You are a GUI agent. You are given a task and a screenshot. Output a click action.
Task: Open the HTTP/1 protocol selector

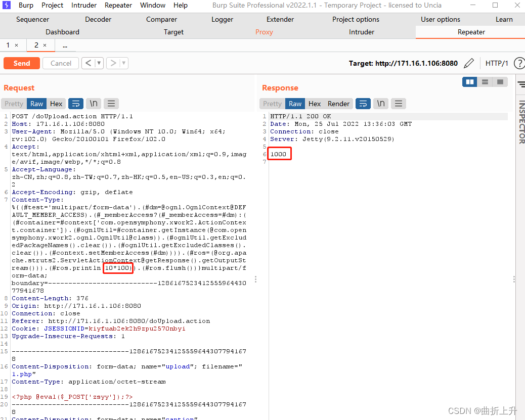point(497,63)
